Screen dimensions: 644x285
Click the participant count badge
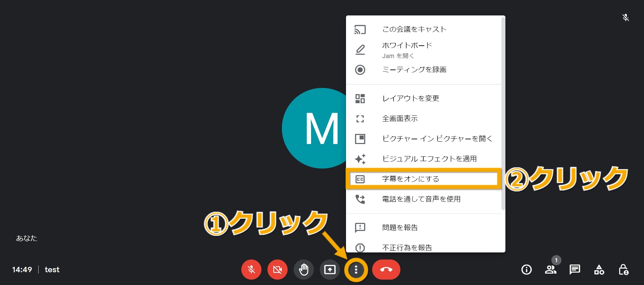[x=556, y=260]
